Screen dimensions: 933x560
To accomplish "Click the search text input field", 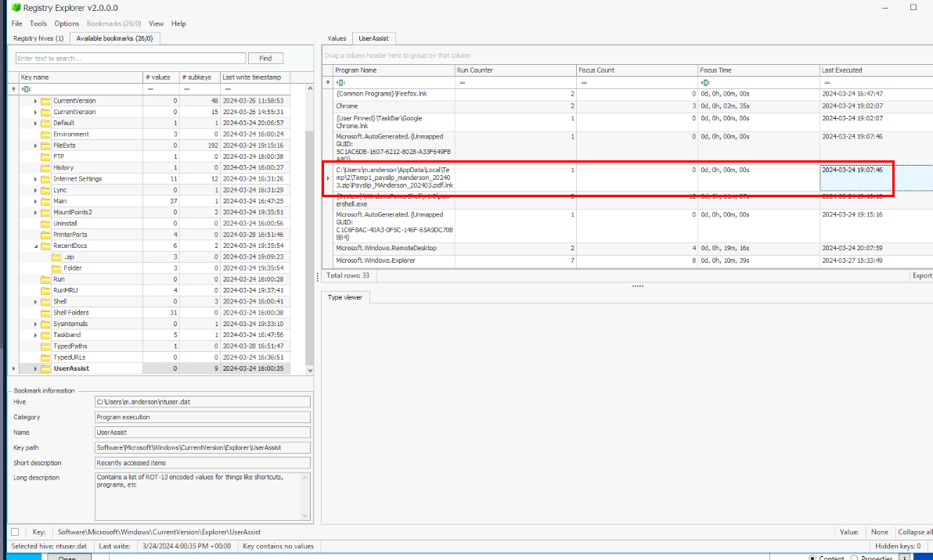I will click(x=131, y=59).
